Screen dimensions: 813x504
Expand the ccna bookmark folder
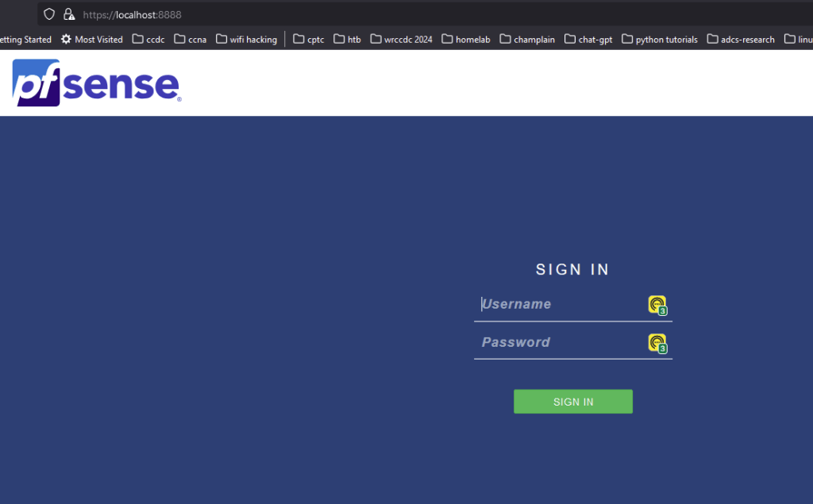[x=191, y=39]
